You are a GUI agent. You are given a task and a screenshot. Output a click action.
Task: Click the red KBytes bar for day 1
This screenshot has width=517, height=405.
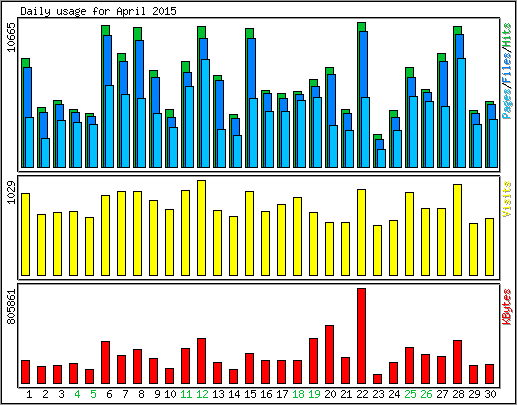25,372
